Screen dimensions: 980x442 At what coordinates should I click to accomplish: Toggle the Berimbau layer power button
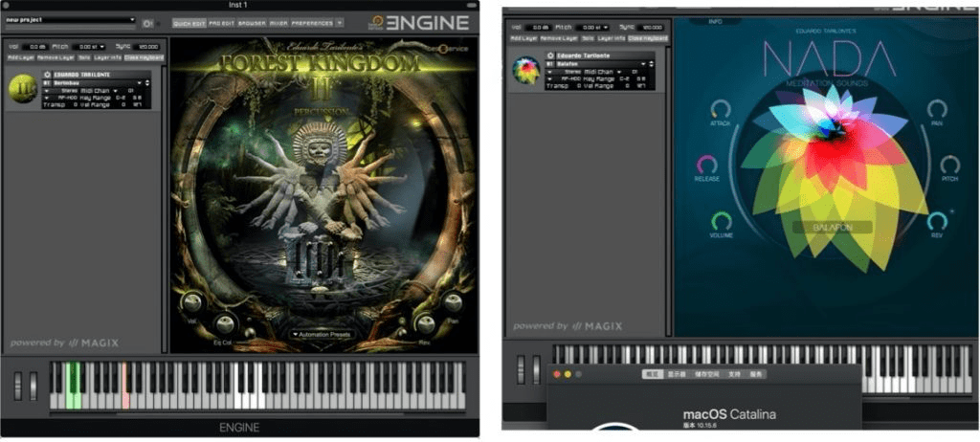(x=48, y=75)
